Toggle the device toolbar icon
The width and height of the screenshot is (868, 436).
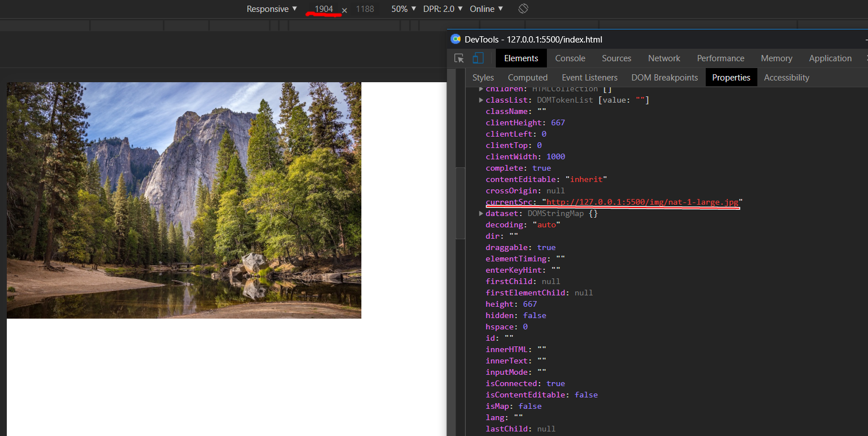[478, 58]
